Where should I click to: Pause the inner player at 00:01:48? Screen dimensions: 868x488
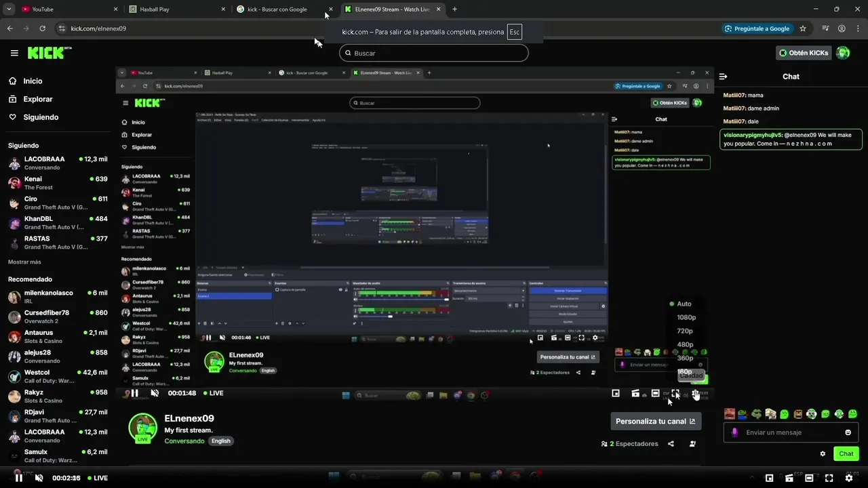coord(135,393)
